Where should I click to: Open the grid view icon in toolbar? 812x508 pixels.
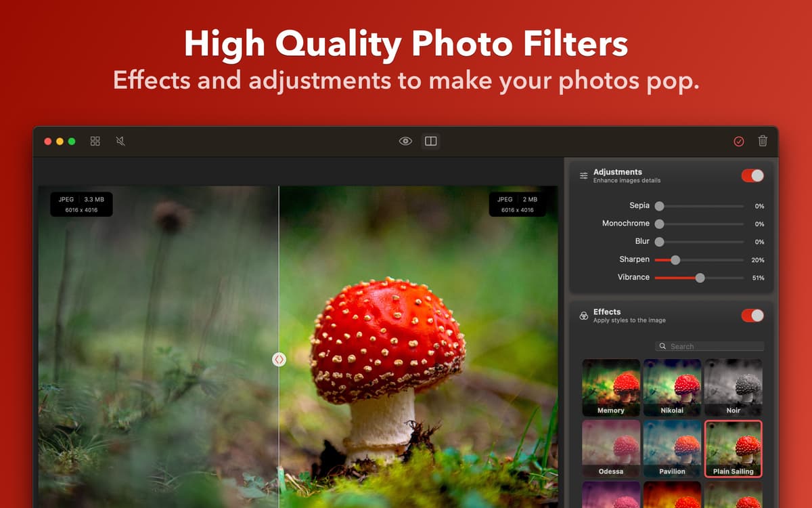(95, 141)
